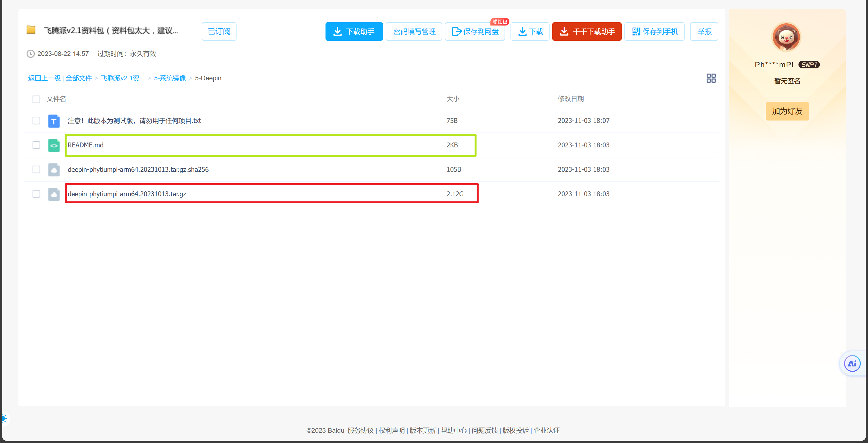Check the deepin tar.gz file checkbox
868x443 pixels.
click(x=36, y=194)
